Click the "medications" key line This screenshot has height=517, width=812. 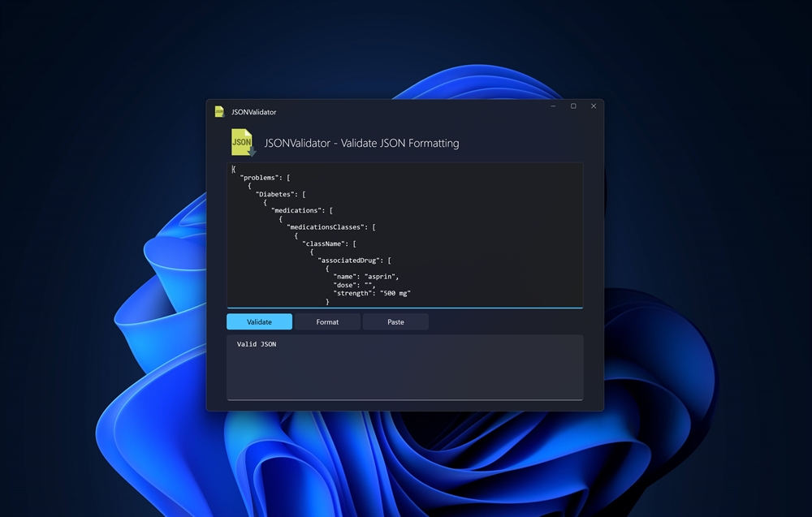point(302,211)
